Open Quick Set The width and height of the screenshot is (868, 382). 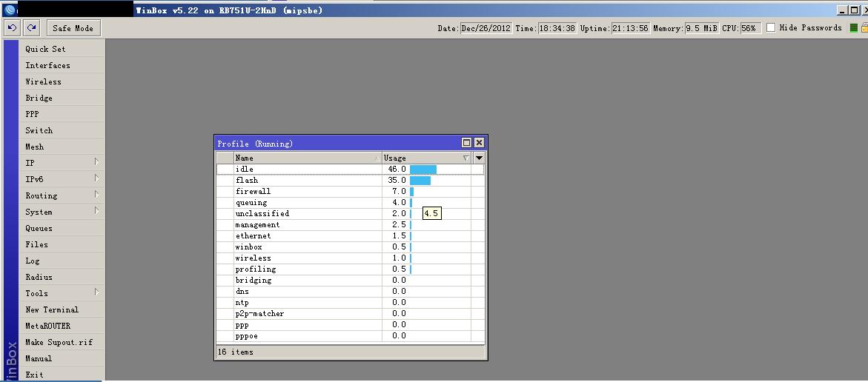[62, 49]
